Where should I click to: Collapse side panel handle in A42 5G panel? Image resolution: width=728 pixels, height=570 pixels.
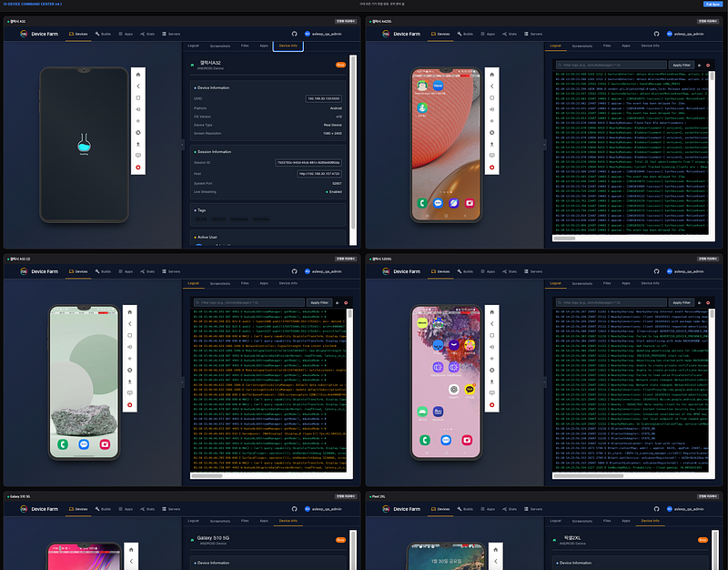544,145
